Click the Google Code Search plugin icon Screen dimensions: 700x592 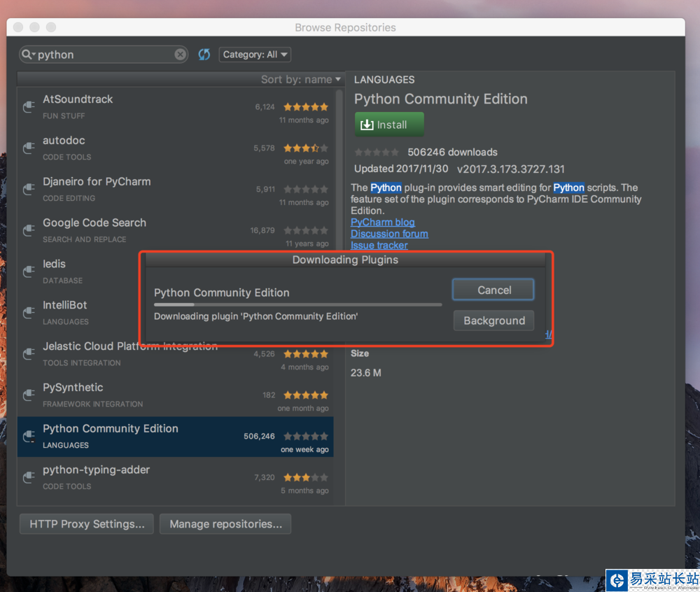click(29, 230)
